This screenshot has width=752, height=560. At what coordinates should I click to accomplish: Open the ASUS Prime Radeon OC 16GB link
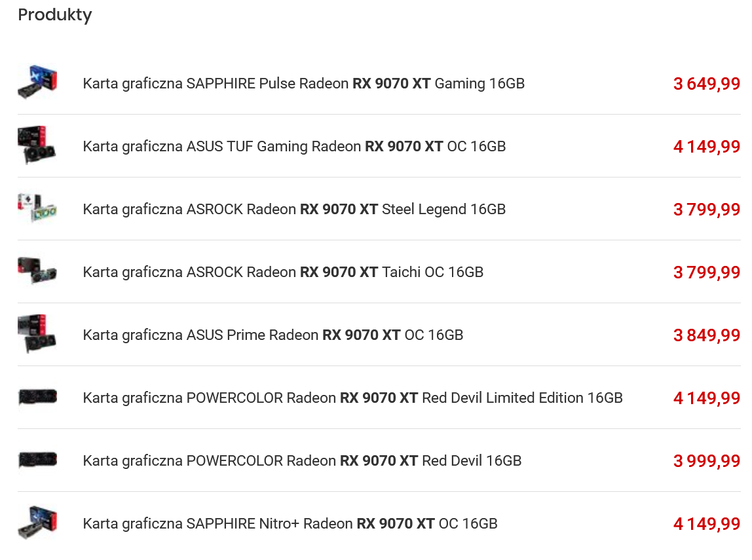coord(273,335)
